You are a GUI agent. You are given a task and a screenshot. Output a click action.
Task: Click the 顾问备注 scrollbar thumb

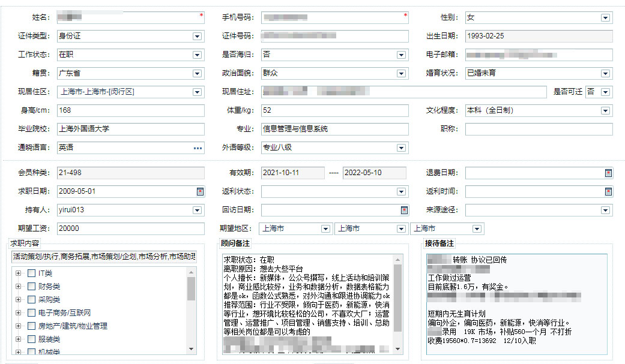[x=398, y=298]
